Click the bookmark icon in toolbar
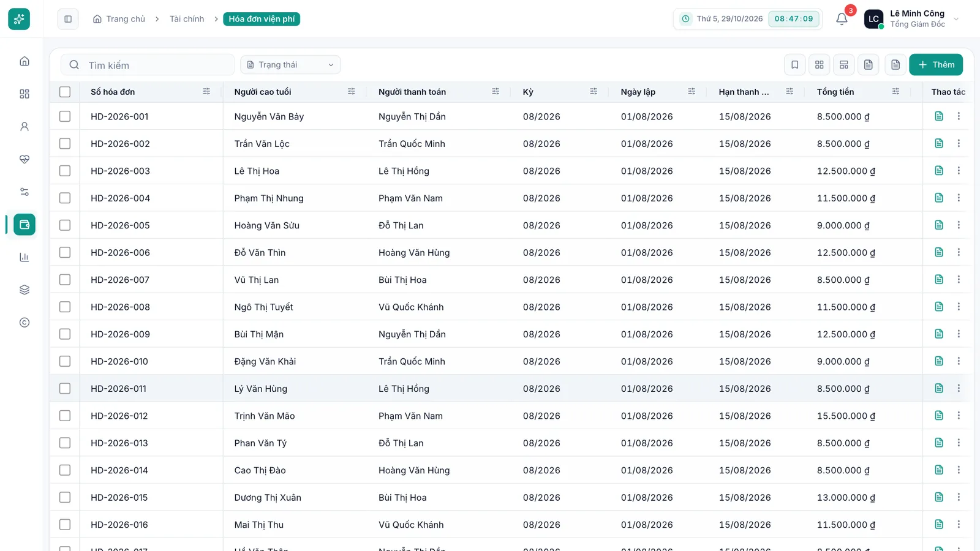980x551 pixels. [x=795, y=65]
